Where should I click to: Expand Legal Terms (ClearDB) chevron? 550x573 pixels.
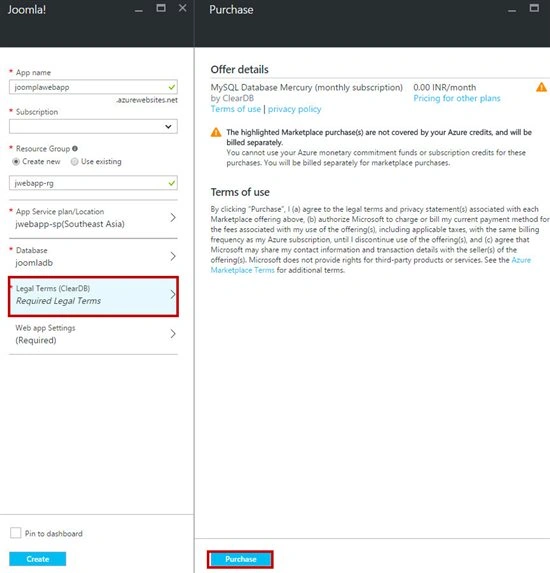173,295
